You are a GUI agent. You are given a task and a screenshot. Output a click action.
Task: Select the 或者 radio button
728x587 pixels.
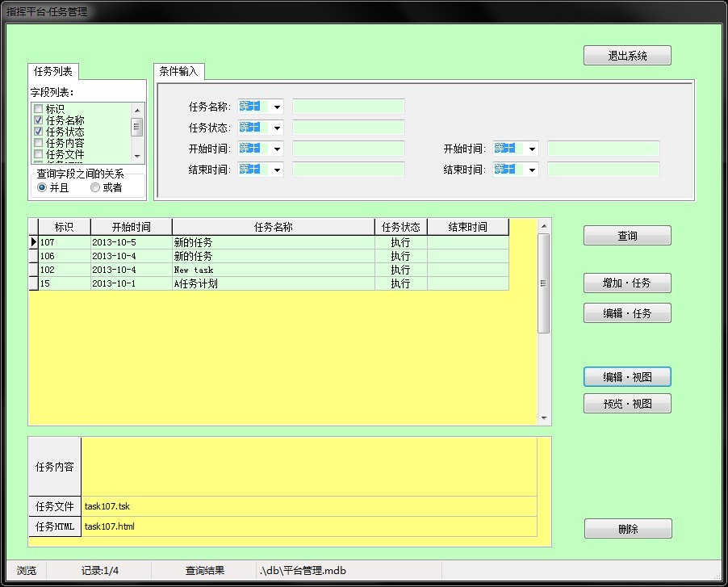[95, 187]
